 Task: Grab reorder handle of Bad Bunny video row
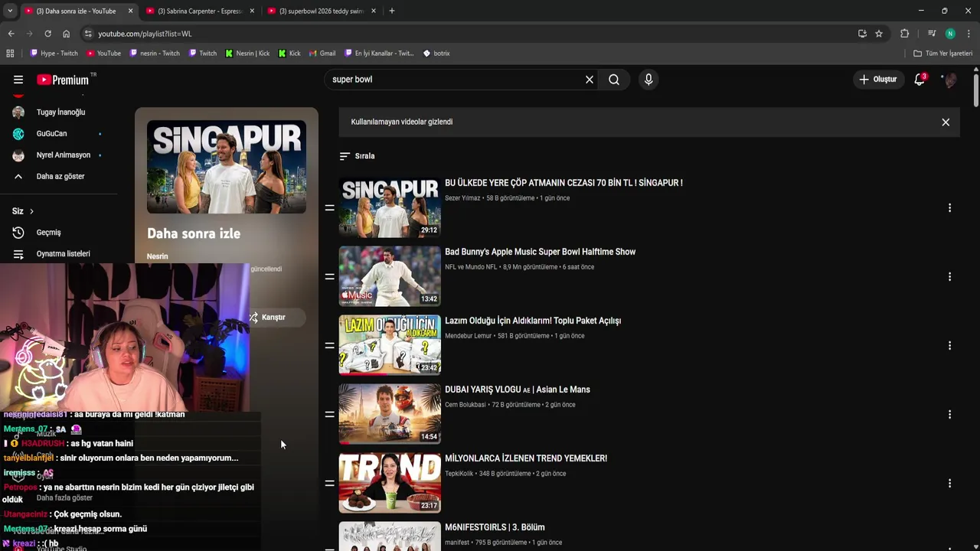pos(330,277)
